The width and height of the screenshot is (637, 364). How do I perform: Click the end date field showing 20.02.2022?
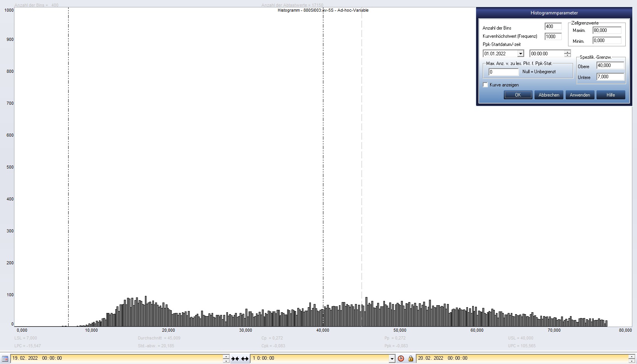522,359
